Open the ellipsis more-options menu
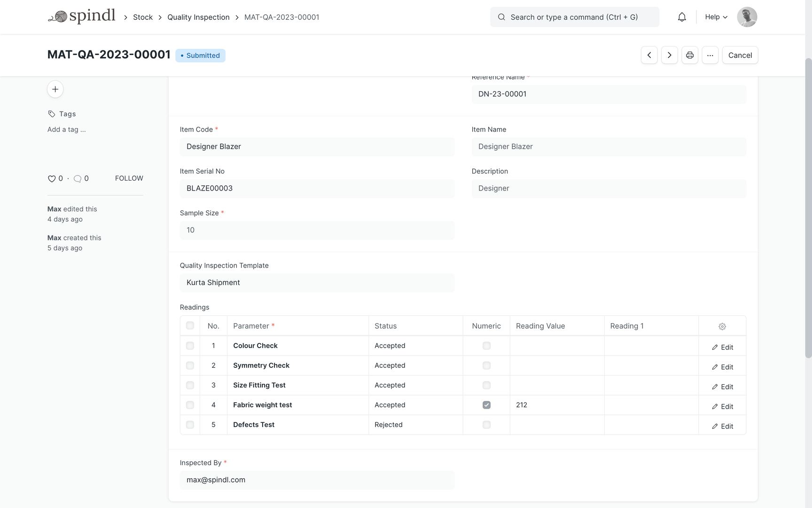Screen dimensions: 812x508 (x=710, y=55)
